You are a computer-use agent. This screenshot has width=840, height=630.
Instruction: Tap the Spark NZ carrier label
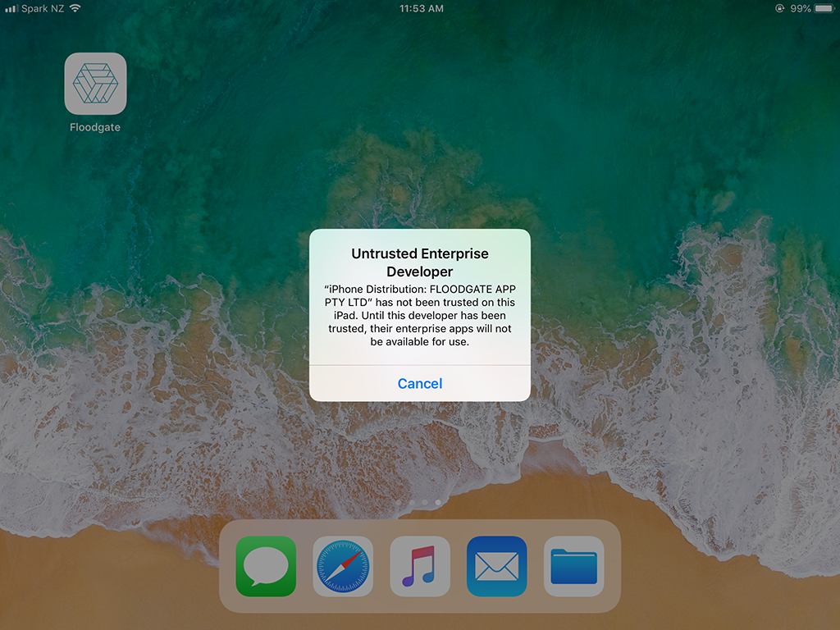coord(43,8)
